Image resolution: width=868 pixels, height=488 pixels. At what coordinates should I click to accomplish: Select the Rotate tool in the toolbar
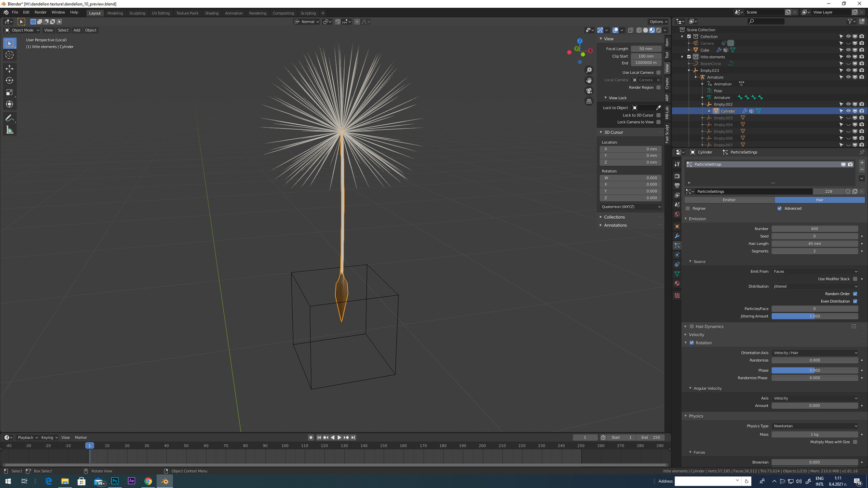tap(10, 80)
